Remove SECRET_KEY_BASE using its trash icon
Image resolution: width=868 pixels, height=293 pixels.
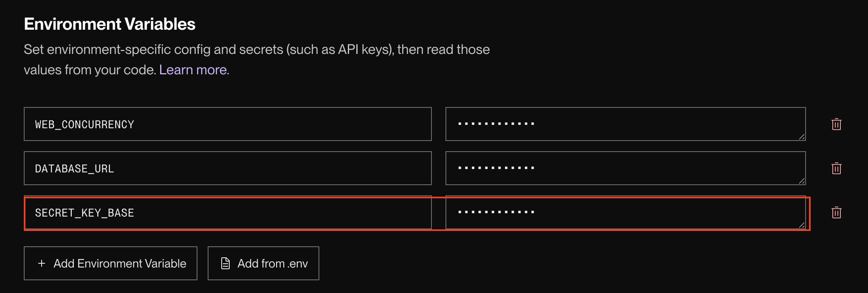tap(836, 213)
